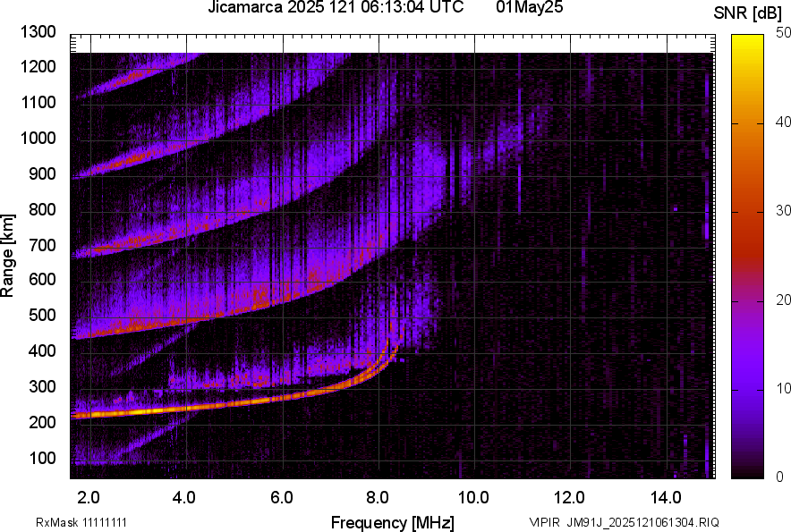This screenshot has height=532, width=791.
Task: Click the 'SNR [dB]' colorbar label
Action: point(748,13)
